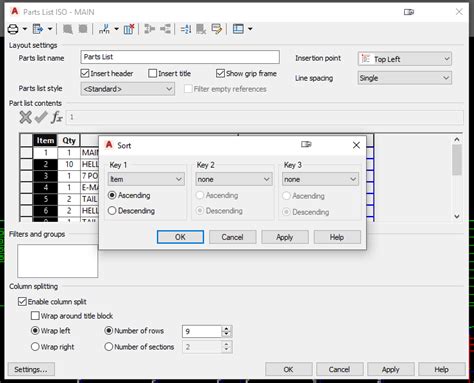Open the Line spacing Single dropdown
This screenshot has width=474, height=383.
405,78
